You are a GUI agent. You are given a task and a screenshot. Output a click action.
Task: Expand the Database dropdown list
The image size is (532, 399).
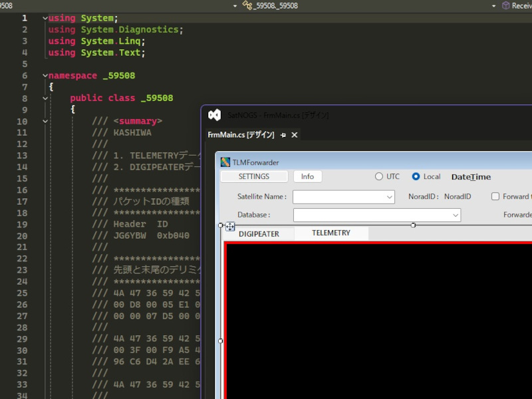pyautogui.click(x=455, y=215)
